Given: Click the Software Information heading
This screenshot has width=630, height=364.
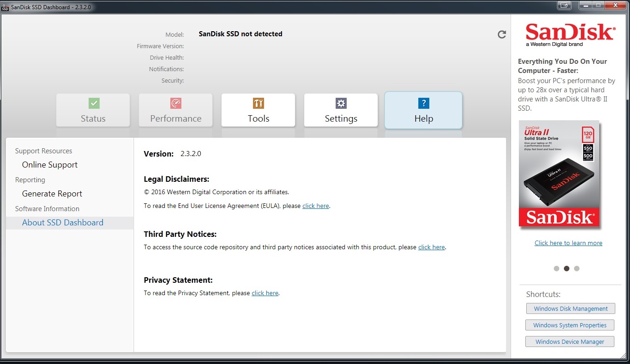Looking at the screenshot, I should [x=47, y=209].
